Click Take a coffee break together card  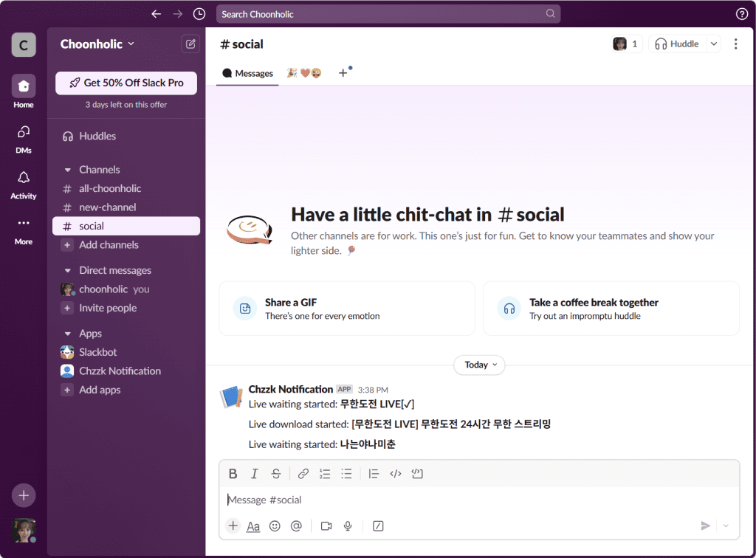pyautogui.click(x=611, y=309)
